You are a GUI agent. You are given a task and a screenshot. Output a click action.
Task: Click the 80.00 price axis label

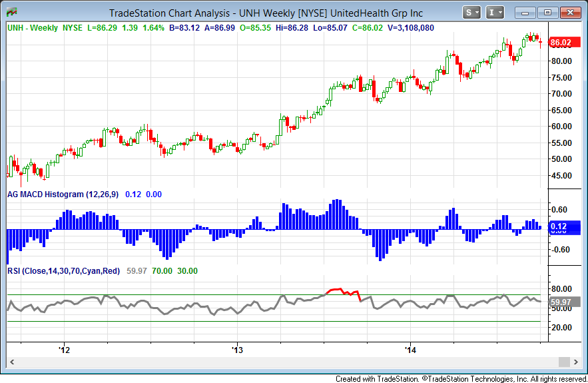point(561,61)
